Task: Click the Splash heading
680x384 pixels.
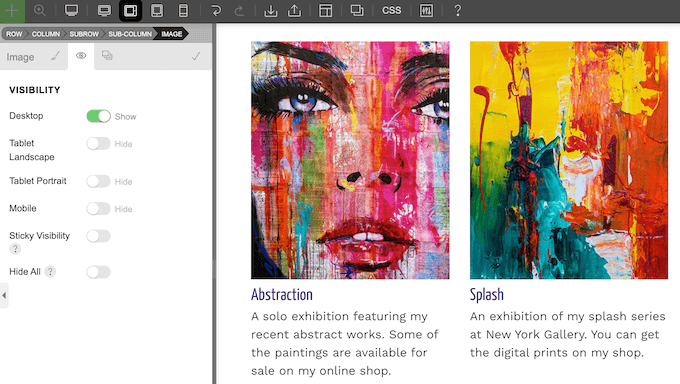Action: pos(487,295)
